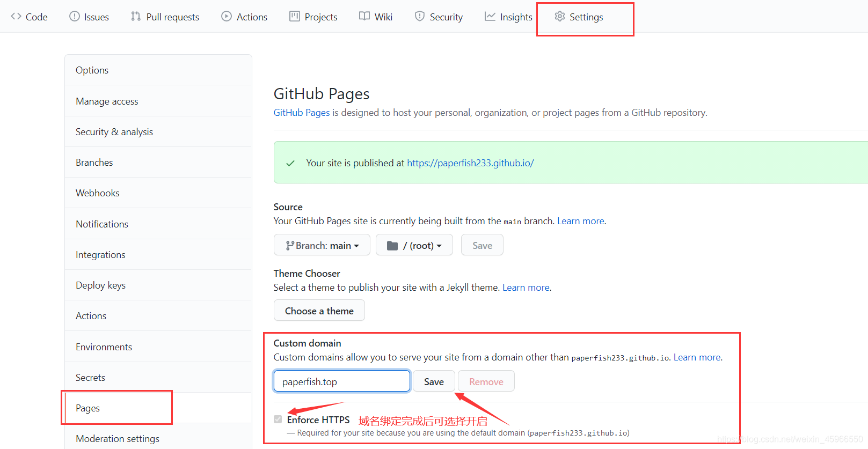The height and width of the screenshot is (449, 868).
Task: Open the Code tab
Action: coord(29,17)
